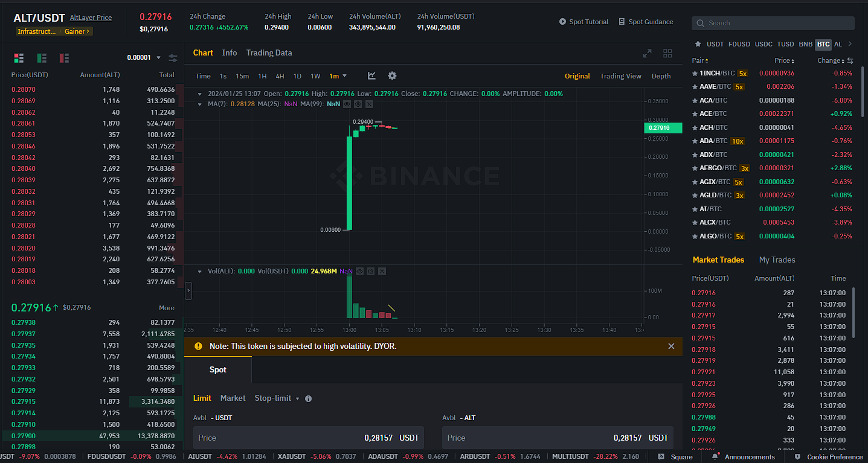Open the 1m interval dropdown
Image resolution: width=868 pixels, height=463 pixels.
coord(338,76)
